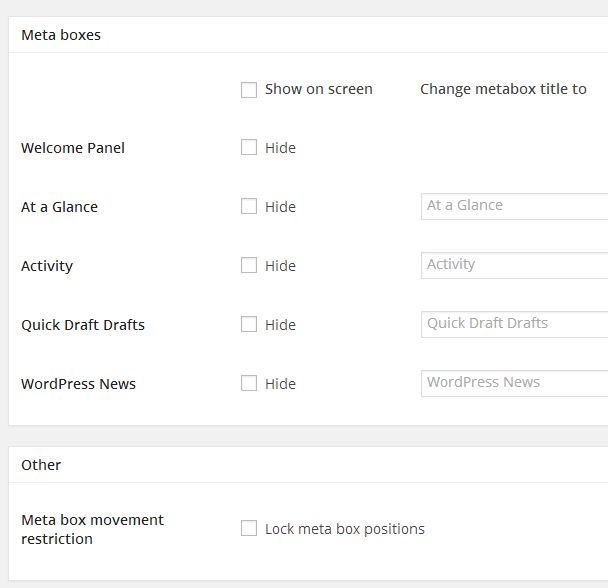Check the Hide box for Quick Draft Drafts
608x588 pixels.
pos(249,325)
